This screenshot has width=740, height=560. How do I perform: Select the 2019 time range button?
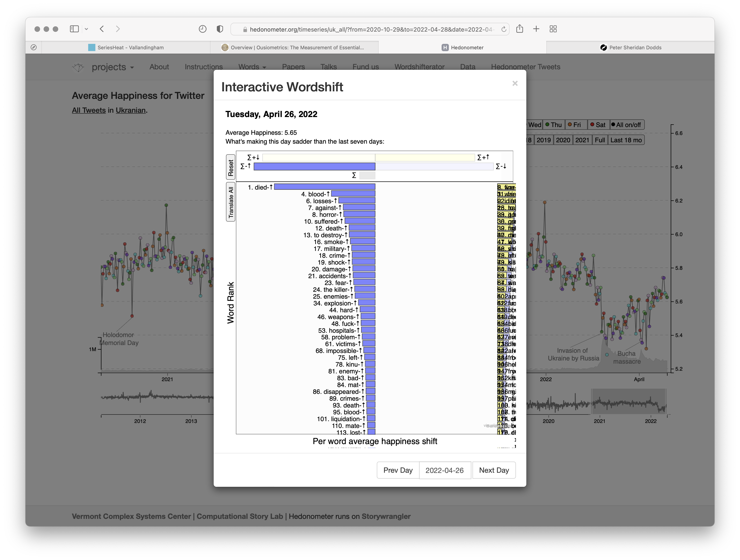pos(544,140)
